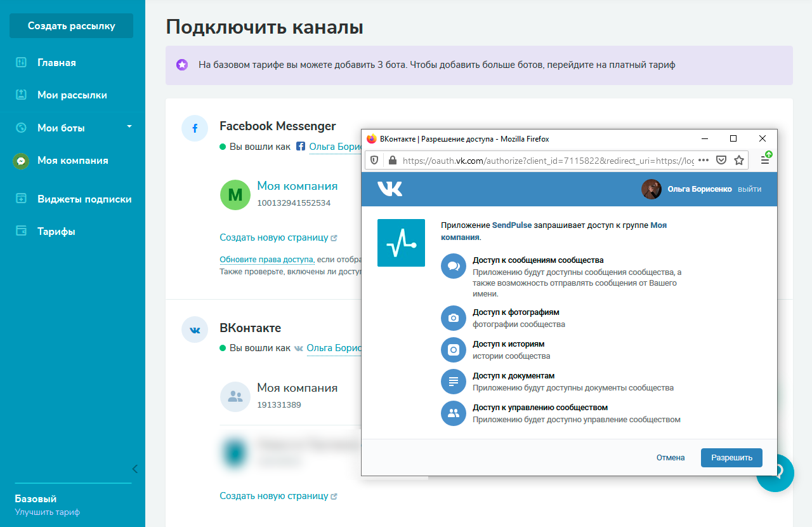Click the oauth.vk.com address bar

548,161
